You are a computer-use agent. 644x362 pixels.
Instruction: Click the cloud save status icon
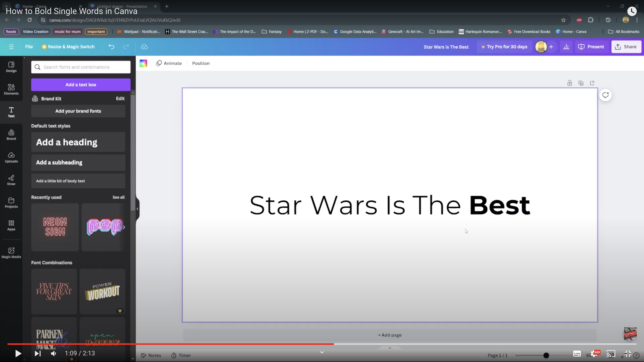point(144,47)
